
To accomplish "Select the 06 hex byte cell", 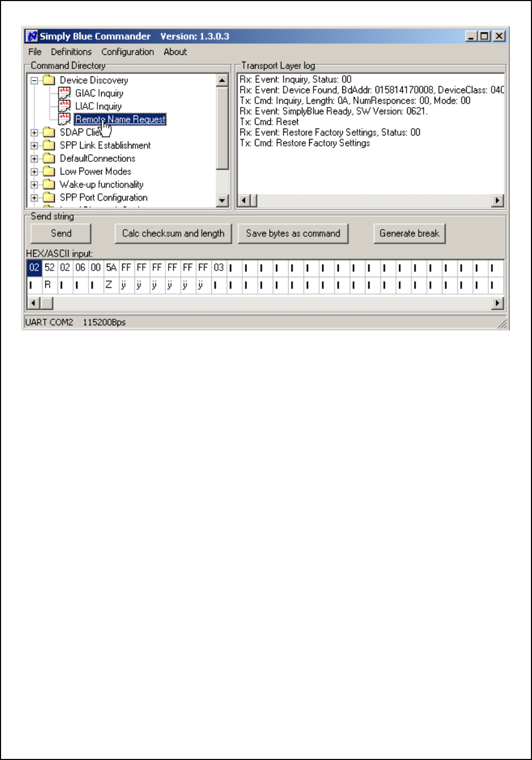I will click(x=80, y=268).
